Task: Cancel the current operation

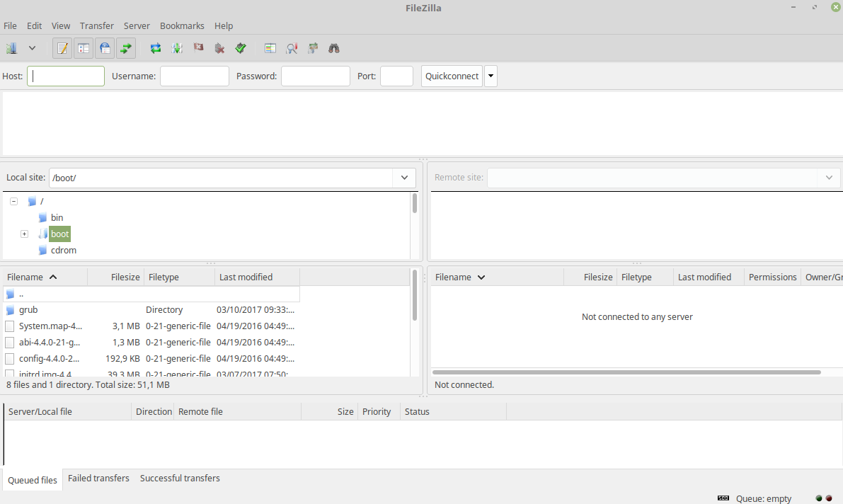Action: tap(198, 48)
